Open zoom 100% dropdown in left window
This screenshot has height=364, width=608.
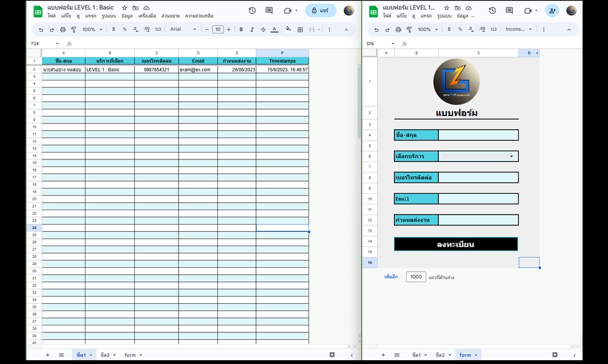click(92, 30)
